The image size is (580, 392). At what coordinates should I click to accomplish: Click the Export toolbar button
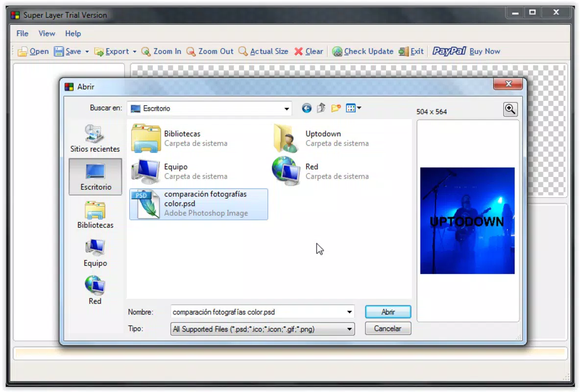(x=112, y=51)
